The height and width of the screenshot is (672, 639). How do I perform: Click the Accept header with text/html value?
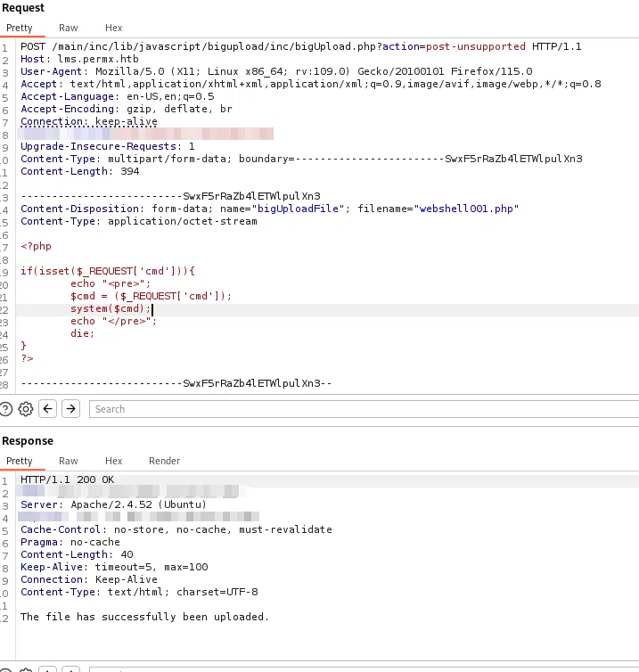[x=311, y=84]
